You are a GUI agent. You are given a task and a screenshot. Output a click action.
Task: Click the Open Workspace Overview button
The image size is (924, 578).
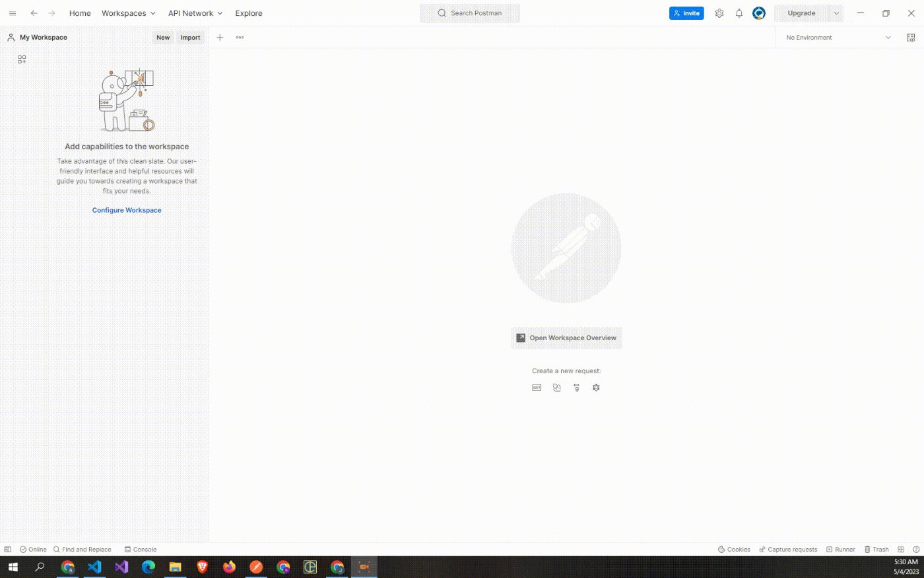point(566,338)
